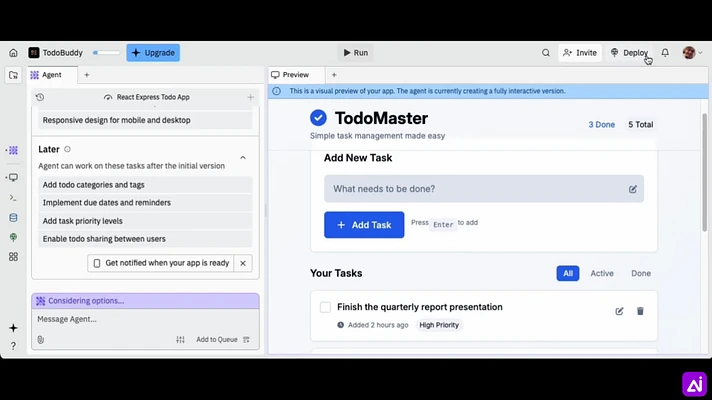Start new chat with plus icon
This screenshot has width=712, height=400.
tap(250, 97)
